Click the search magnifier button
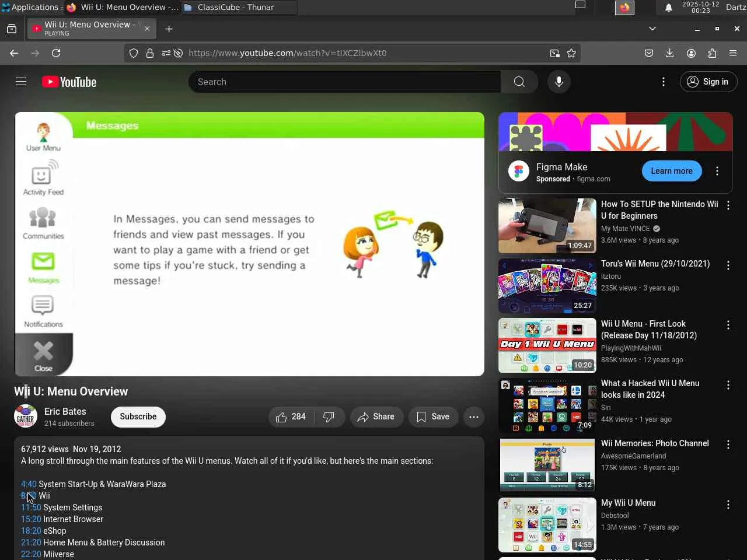This screenshot has width=747, height=560. (x=519, y=82)
